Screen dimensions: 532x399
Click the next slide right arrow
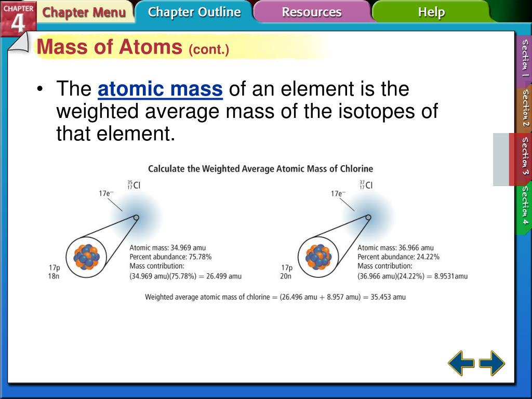point(491,363)
